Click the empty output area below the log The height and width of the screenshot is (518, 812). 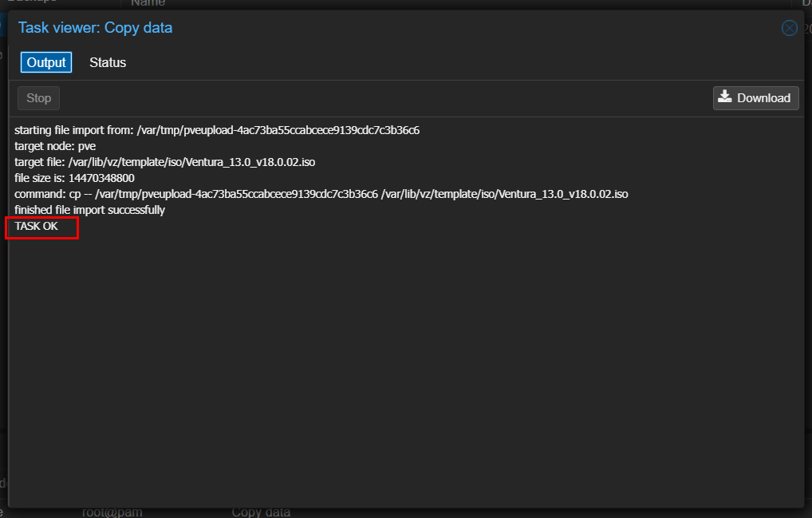click(x=405, y=359)
